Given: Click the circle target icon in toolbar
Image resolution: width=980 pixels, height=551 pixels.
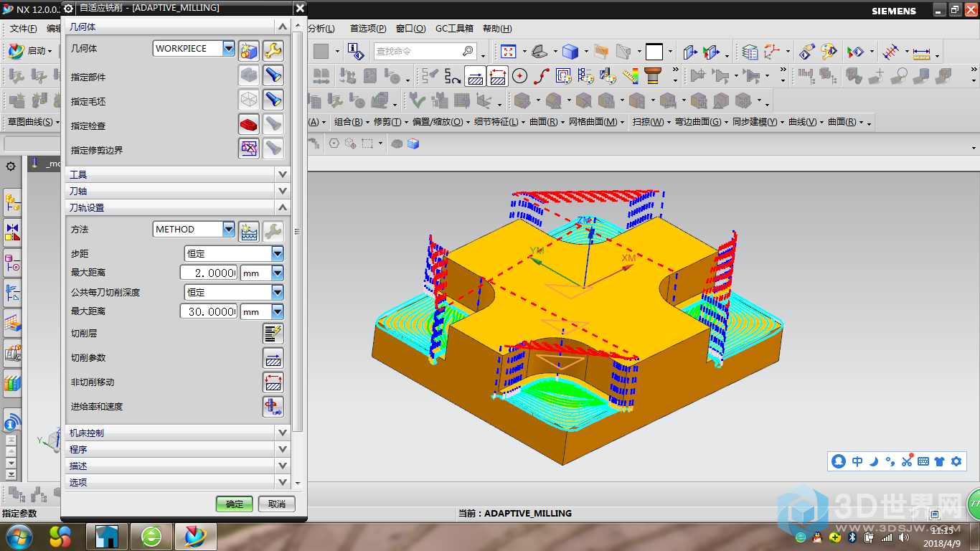Looking at the screenshot, I should (x=520, y=75).
